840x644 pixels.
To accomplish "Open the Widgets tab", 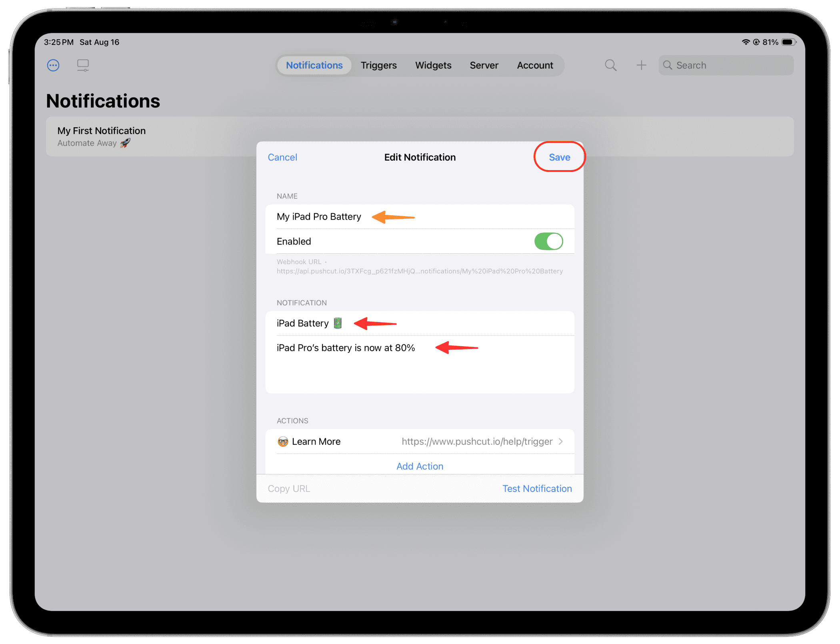I will tap(433, 65).
